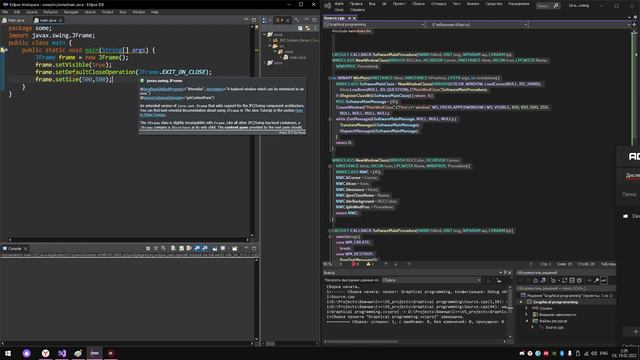Image resolution: width=640 pixels, height=360 pixels.
Task: Expand JRE System Library in Package Explorer
Action: (x=270, y=40)
